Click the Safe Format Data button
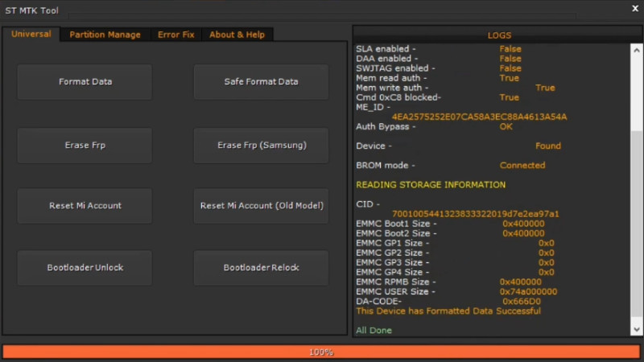This screenshot has height=362, width=644. (261, 82)
